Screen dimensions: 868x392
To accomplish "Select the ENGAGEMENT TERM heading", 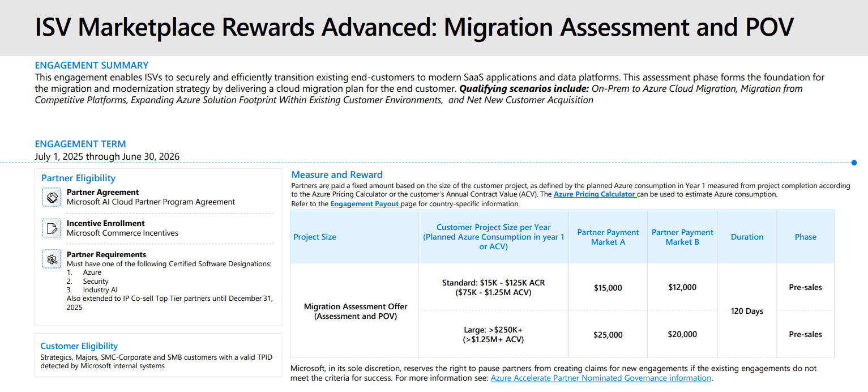I will [80, 144].
